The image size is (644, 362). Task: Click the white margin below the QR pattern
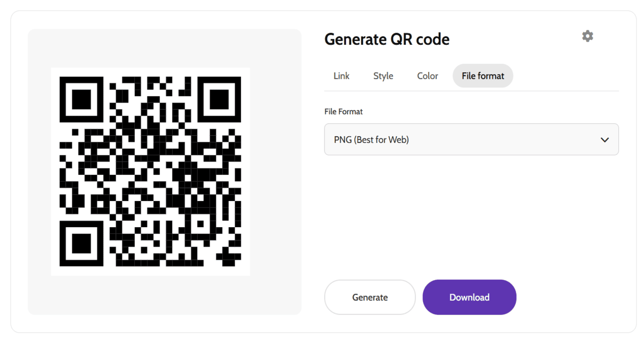[150, 271]
